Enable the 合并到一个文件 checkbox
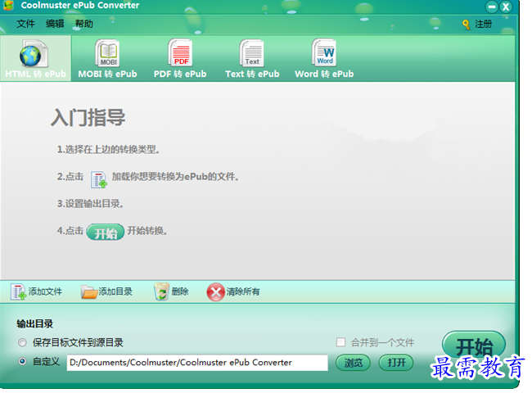The width and height of the screenshot is (532, 393). (x=340, y=342)
